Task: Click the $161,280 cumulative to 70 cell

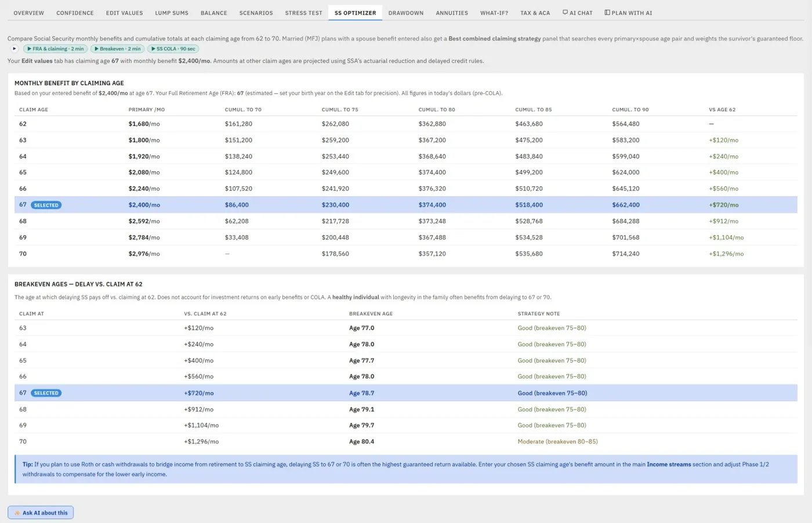Action: 238,124
